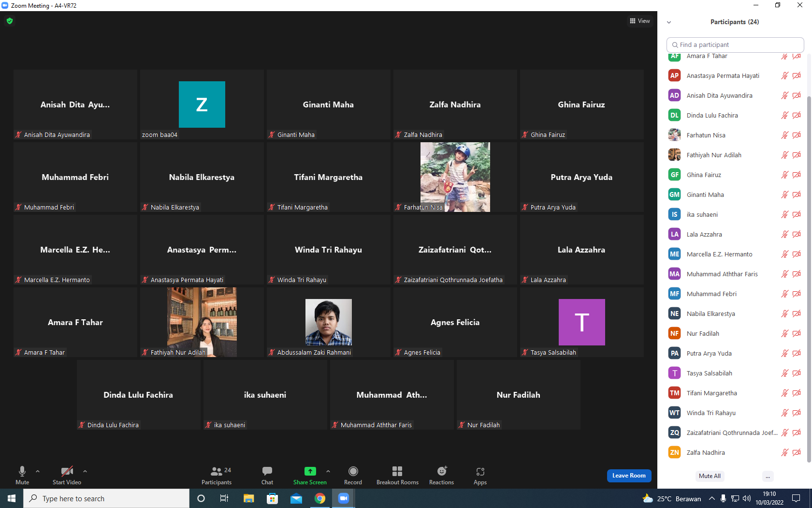The height and width of the screenshot is (508, 812).
Task: Open File Explorer from the taskbar
Action: [x=249, y=498]
